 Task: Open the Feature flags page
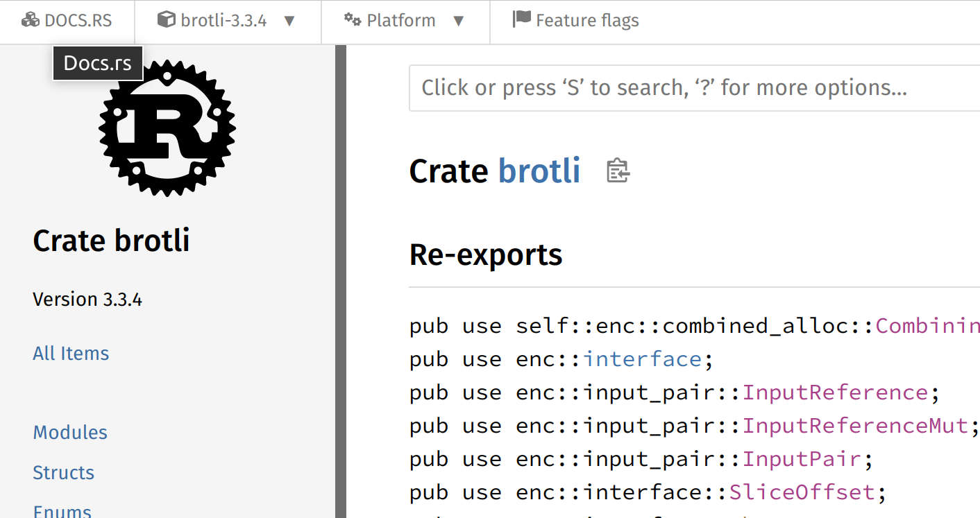point(575,21)
